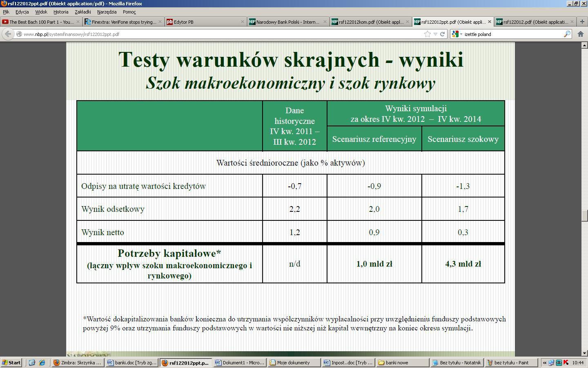
Task: Click the vertical scrollbar down arrow
Action: 584,353
